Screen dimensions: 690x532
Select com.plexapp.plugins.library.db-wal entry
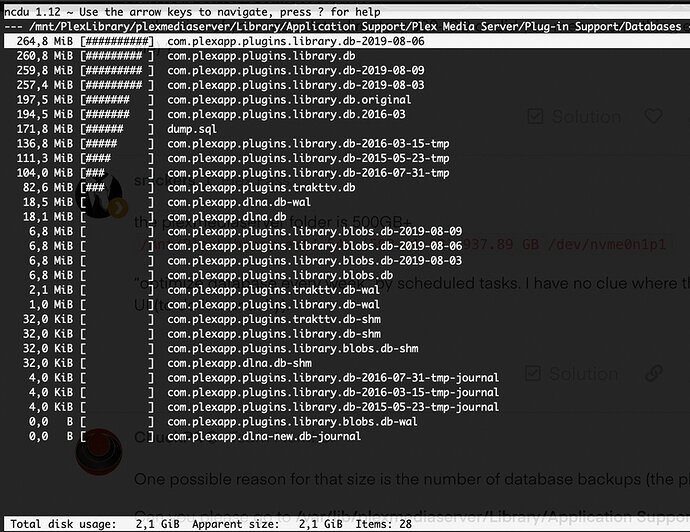pos(273,305)
